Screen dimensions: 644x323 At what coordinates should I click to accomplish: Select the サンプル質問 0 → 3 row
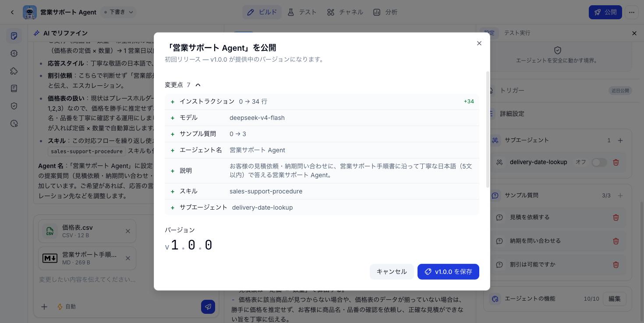point(322,134)
